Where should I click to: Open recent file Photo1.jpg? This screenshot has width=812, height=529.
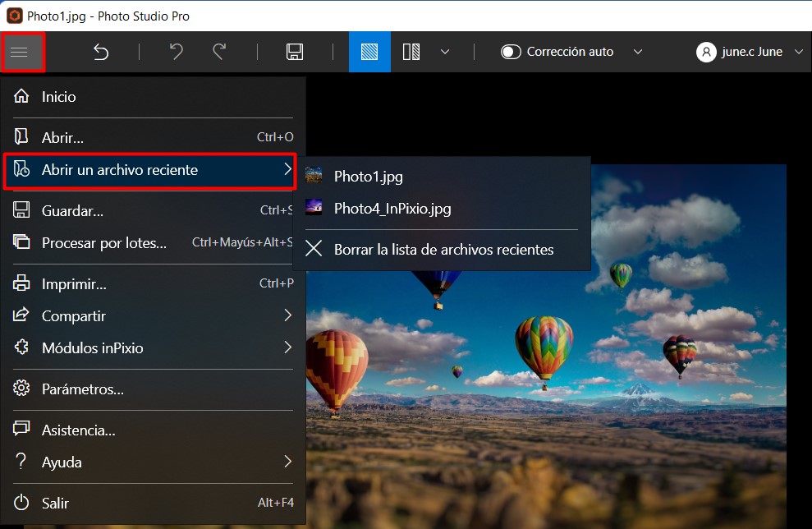(441, 177)
